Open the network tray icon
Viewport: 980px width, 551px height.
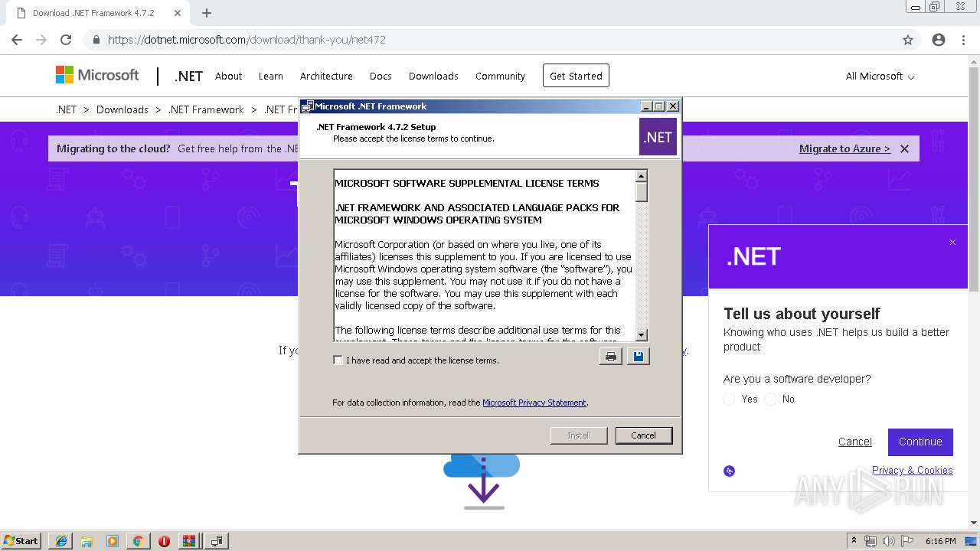[871, 541]
